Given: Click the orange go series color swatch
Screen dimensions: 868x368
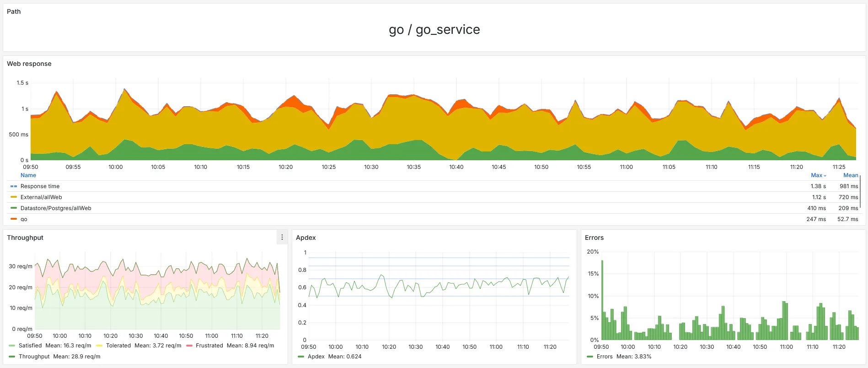Looking at the screenshot, I should (x=14, y=219).
